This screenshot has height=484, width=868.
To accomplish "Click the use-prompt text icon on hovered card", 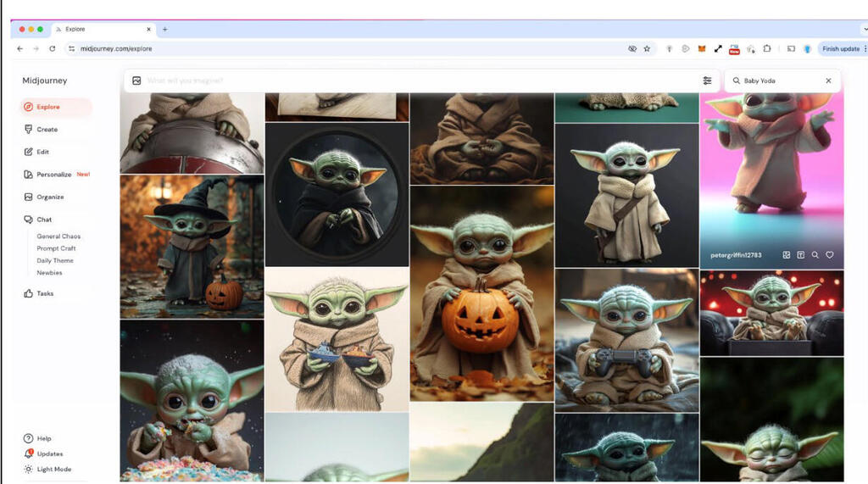I will pyautogui.click(x=800, y=255).
